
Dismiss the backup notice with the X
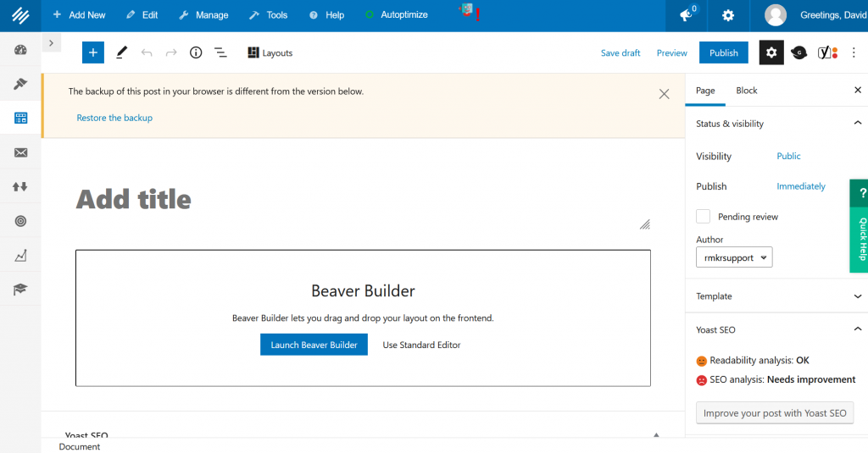point(664,94)
